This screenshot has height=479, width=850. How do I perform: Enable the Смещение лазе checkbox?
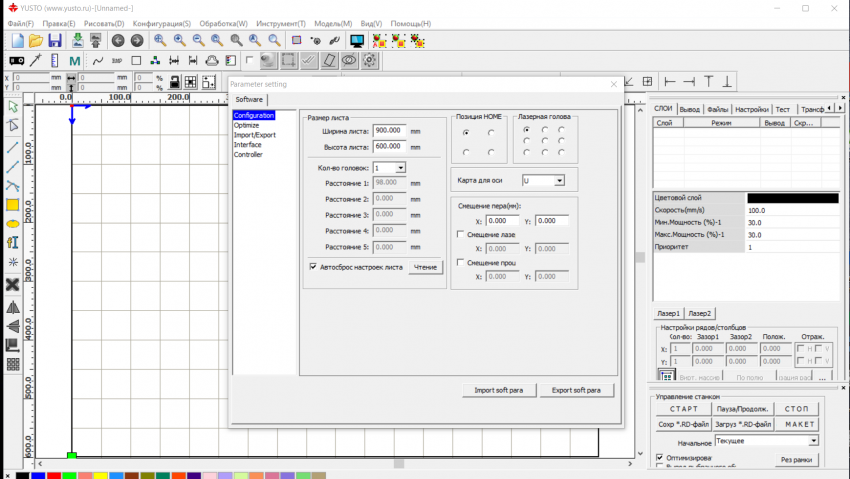tap(459, 234)
